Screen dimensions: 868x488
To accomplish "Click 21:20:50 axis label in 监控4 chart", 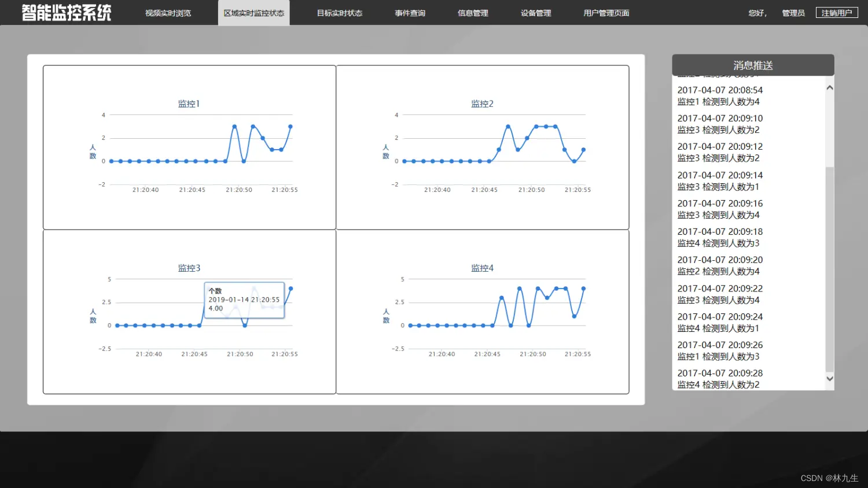I will [532, 354].
